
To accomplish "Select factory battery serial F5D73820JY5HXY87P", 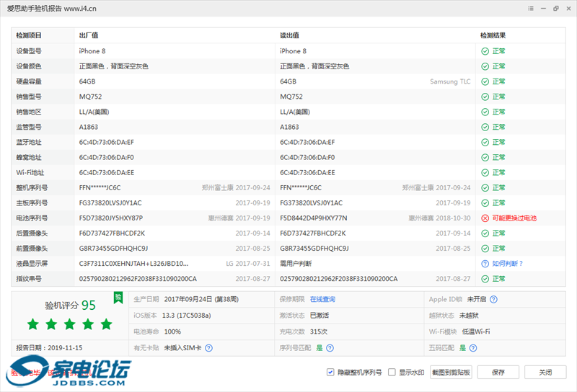I will point(111,218).
